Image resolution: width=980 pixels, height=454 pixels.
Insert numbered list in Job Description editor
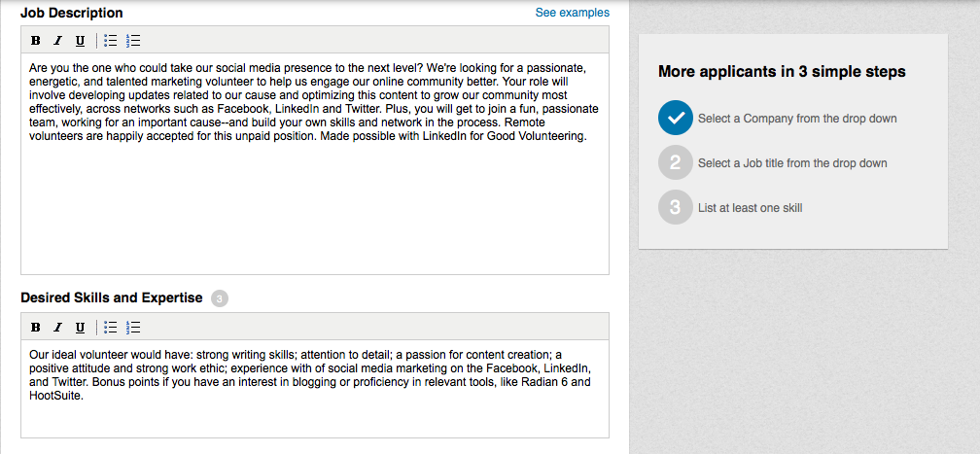click(132, 41)
